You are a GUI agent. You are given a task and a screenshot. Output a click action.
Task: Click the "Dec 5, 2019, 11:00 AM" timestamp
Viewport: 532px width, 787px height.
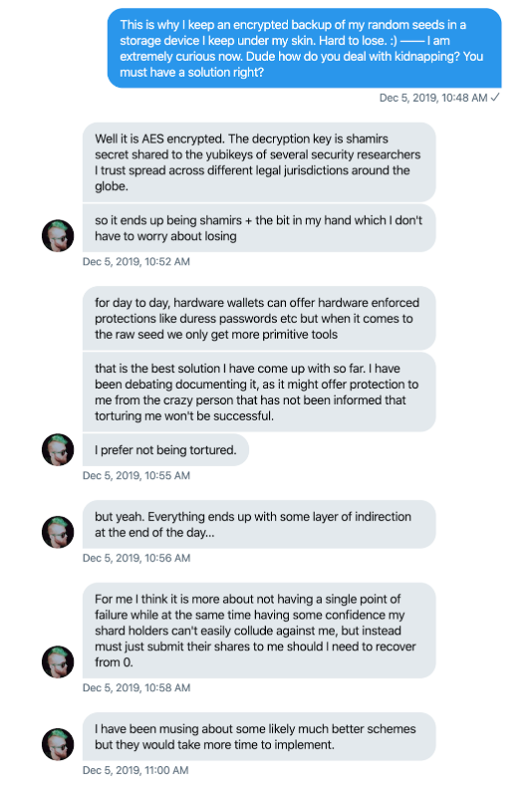coord(135,770)
